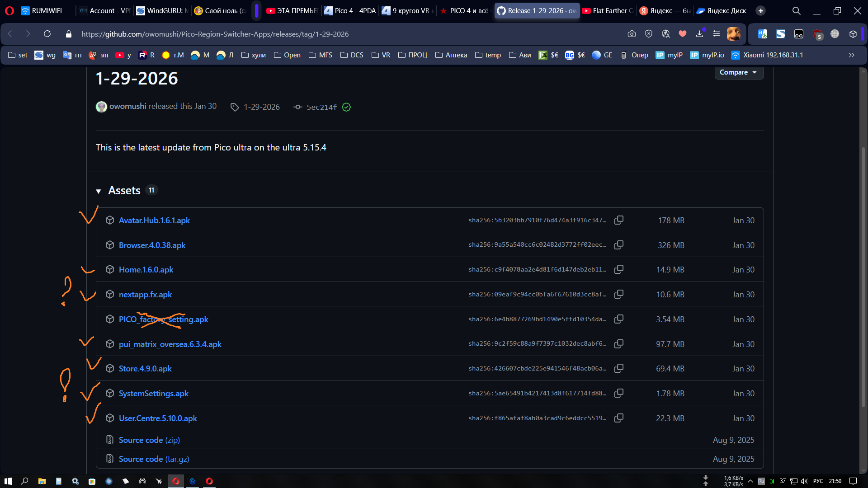This screenshot has height=488, width=868.
Task: Copy sha256 hash for PICO_factory_setting.apk
Action: coord(619,319)
